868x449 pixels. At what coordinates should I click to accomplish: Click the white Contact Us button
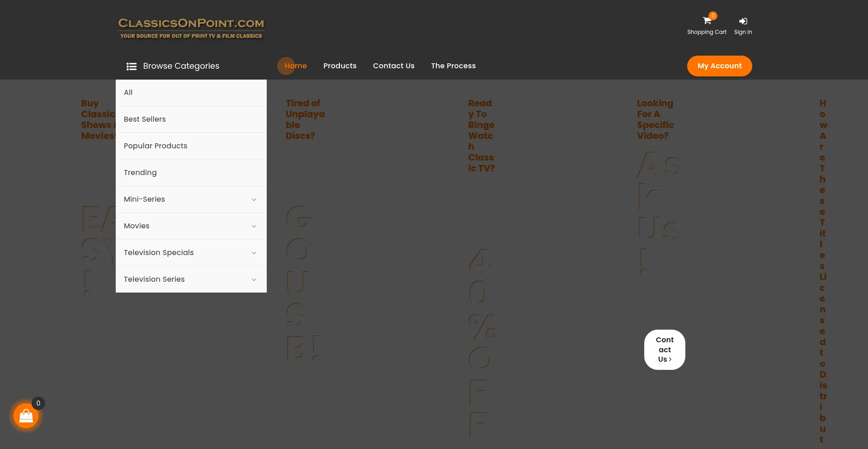coord(665,350)
